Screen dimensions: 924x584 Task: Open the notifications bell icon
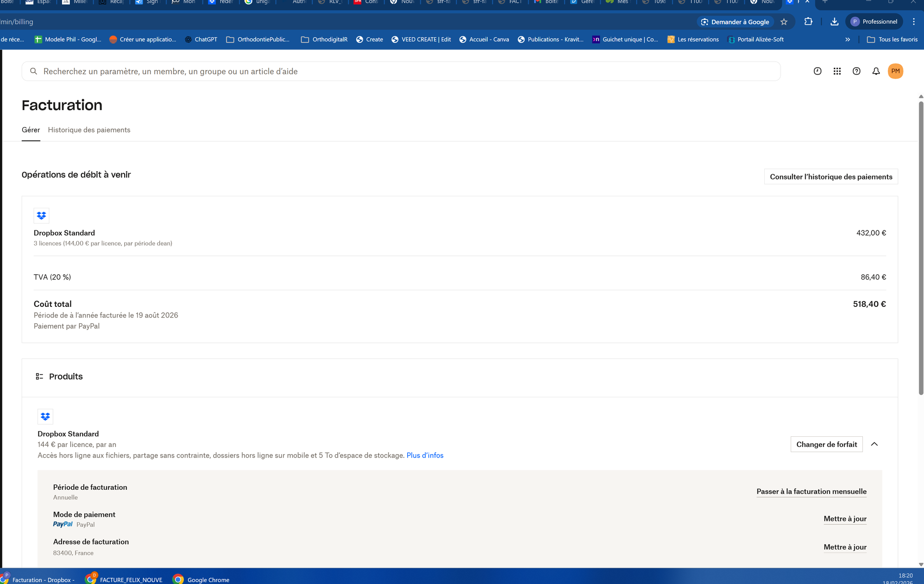[876, 71]
